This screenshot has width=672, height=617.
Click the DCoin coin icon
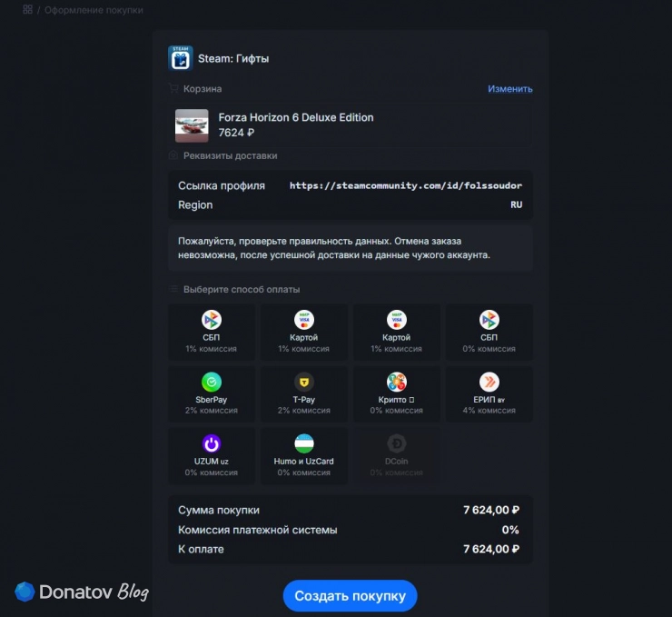coord(397,443)
